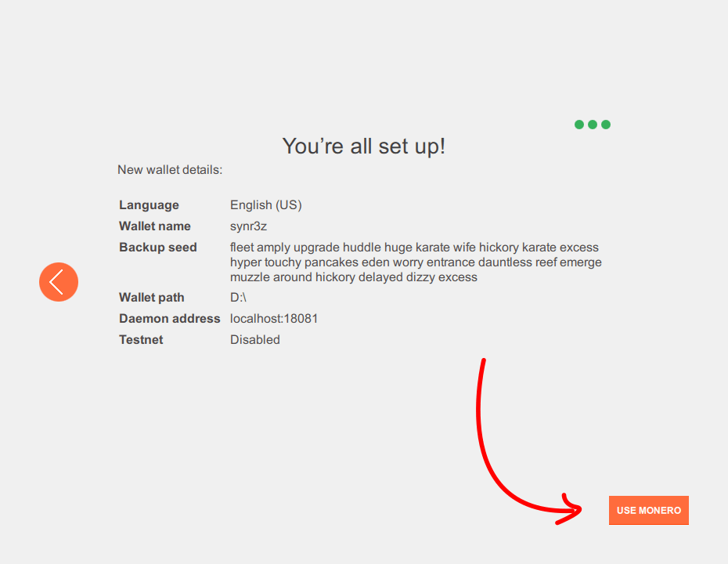Select the wallet name synr3z
The width and height of the screenshot is (728, 564).
[x=248, y=226]
